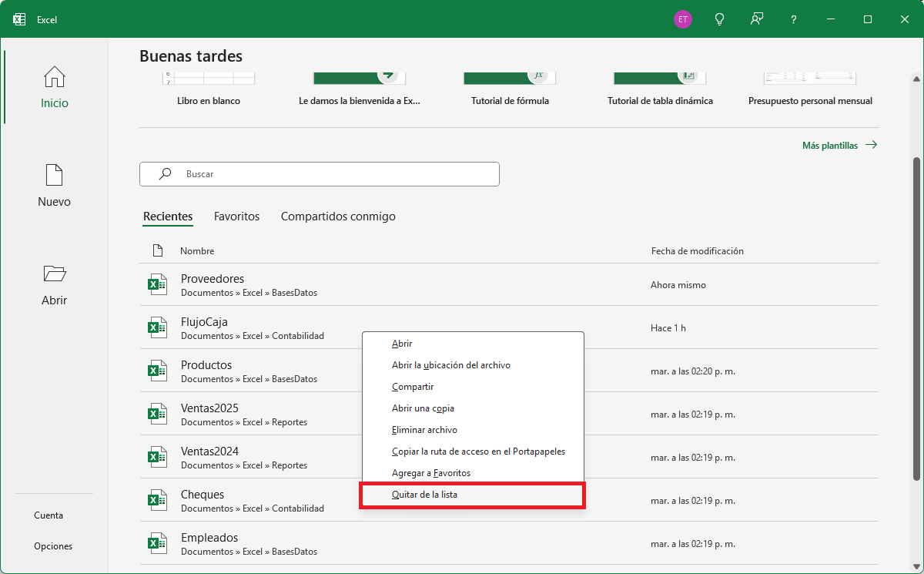Image resolution: width=924 pixels, height=574 pixels.
Task: Open the FlujoCaja file name
Action: (x=204, y=322)
